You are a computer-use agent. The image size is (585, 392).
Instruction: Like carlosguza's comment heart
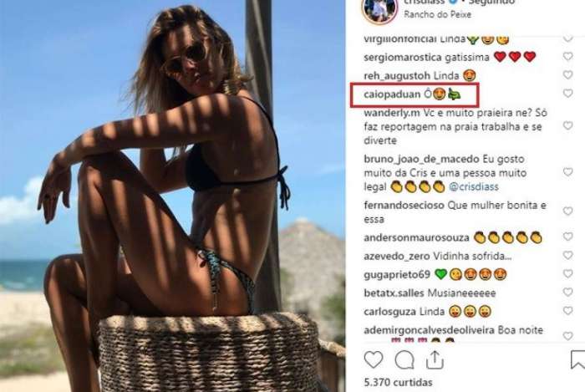[x=567, y=311]
